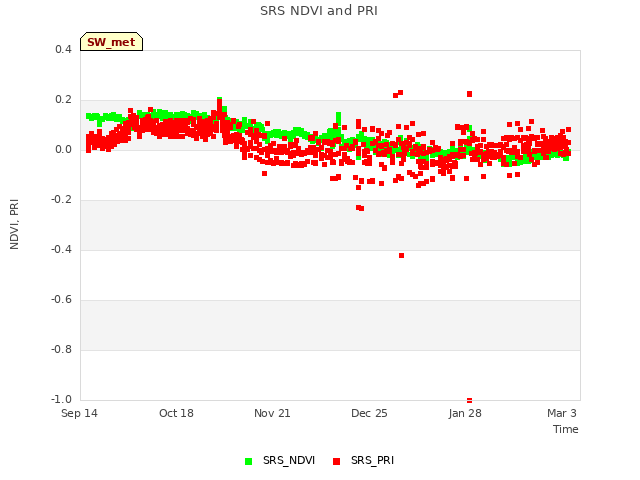Viewport: 640px width, 480px height.
Task: Click the Time x-axis title
Action: (565, 429)
